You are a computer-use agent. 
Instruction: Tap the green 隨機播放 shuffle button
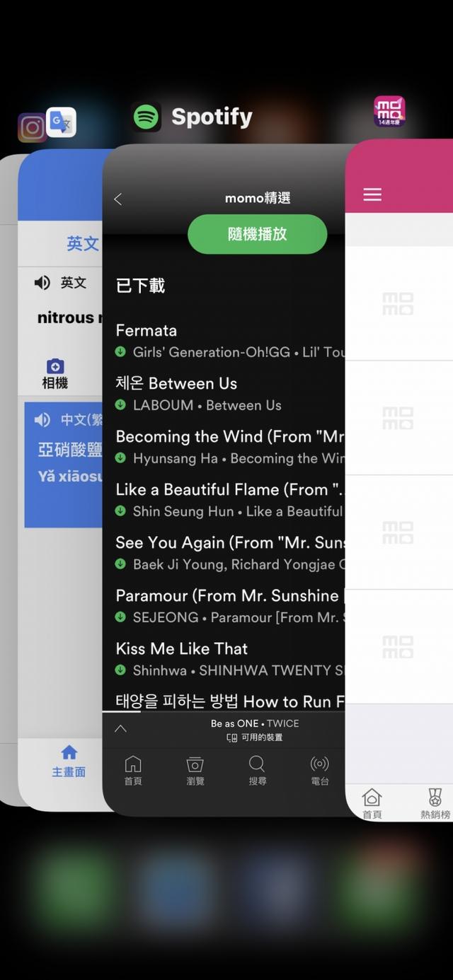(258, 234)
